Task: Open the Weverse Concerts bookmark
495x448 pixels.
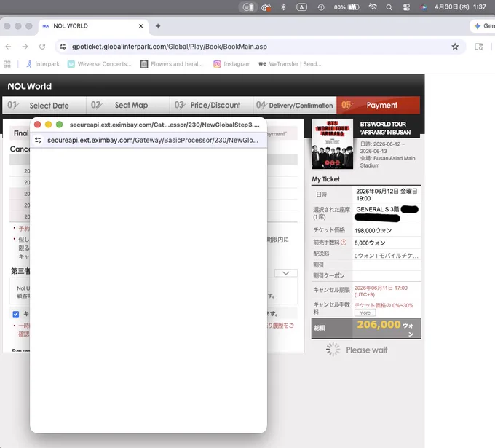Action: click(100, 64)
